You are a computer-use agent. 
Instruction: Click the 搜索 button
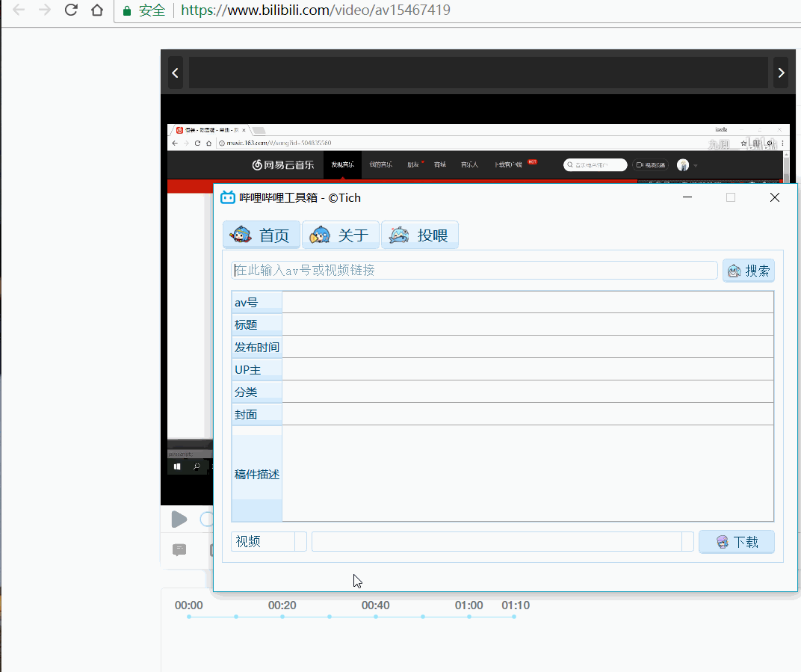pos(749,271)
